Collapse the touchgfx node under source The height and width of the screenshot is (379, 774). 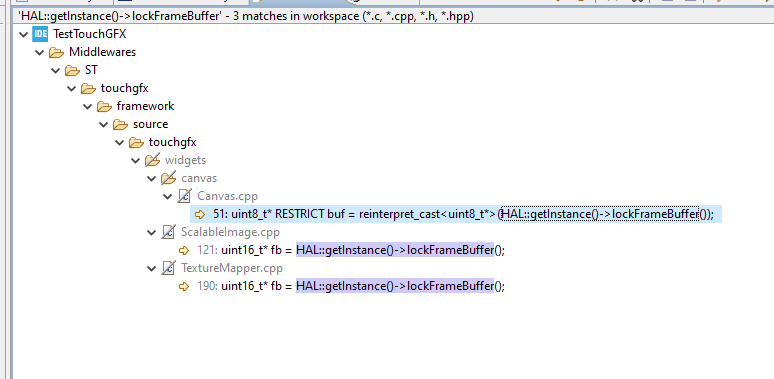point(119,143)
